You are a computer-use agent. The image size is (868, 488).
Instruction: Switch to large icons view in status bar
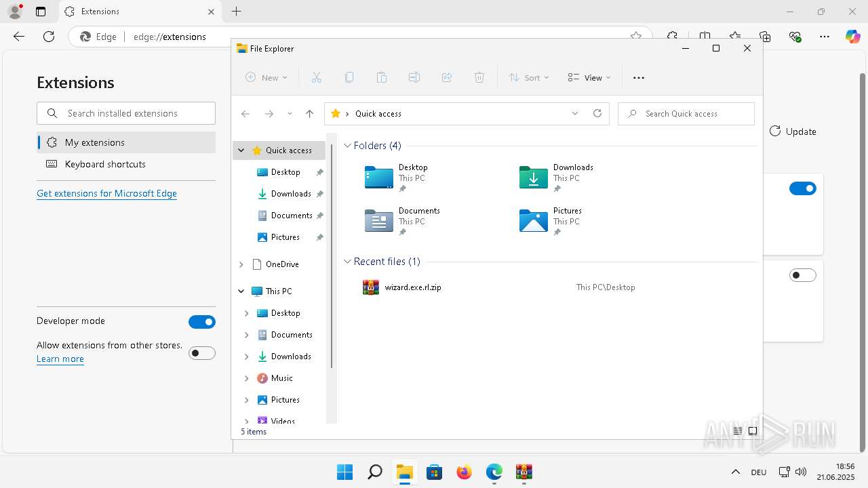[x=753, y=431]
